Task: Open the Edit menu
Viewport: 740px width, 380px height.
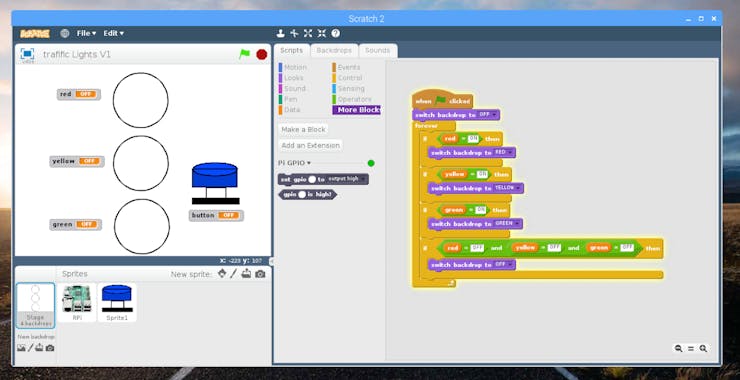Action: (114, 33)
